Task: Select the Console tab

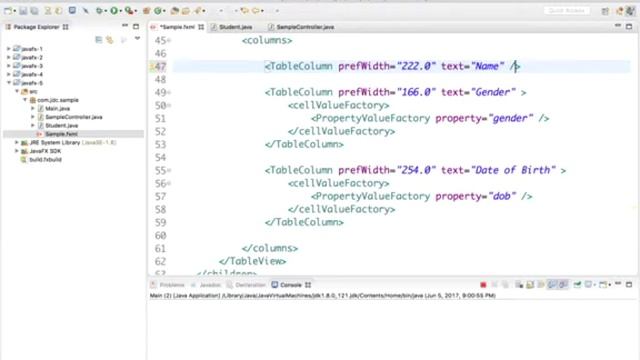Action: pos(291,285)
